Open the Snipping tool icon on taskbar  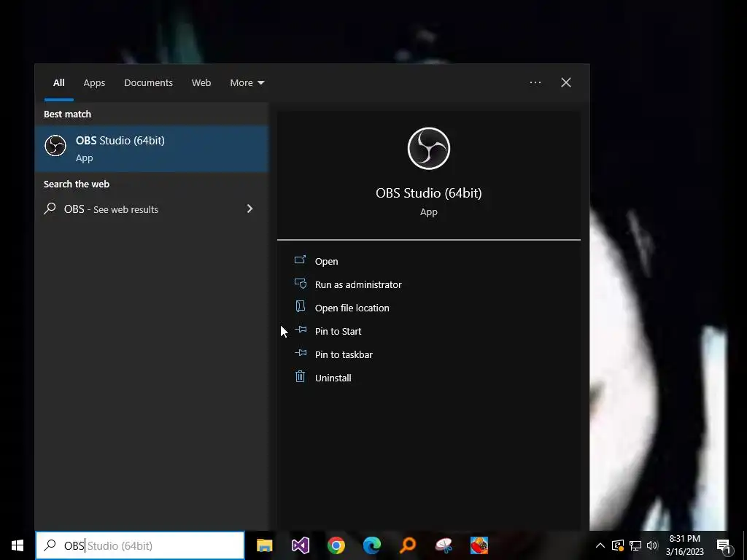pos(444,545)
